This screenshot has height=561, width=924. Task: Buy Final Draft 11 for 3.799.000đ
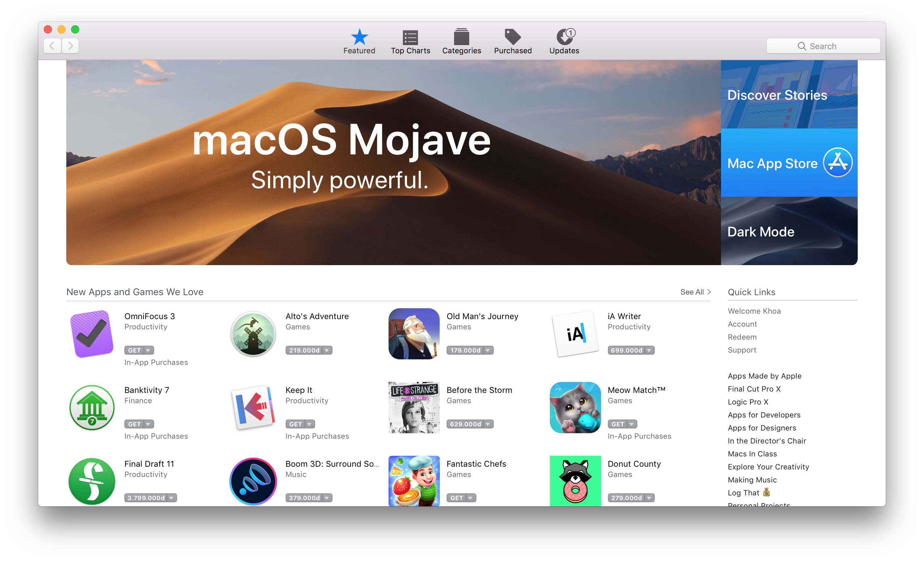coord(146,498)
